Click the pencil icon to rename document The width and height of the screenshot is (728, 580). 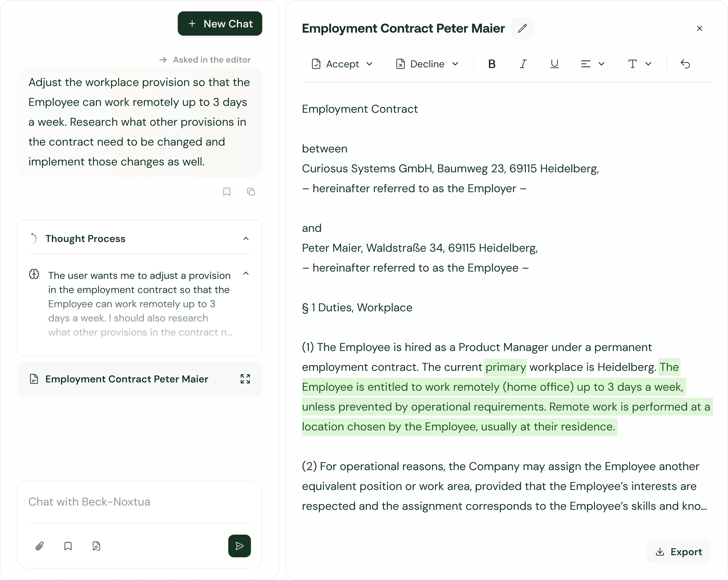522,28
